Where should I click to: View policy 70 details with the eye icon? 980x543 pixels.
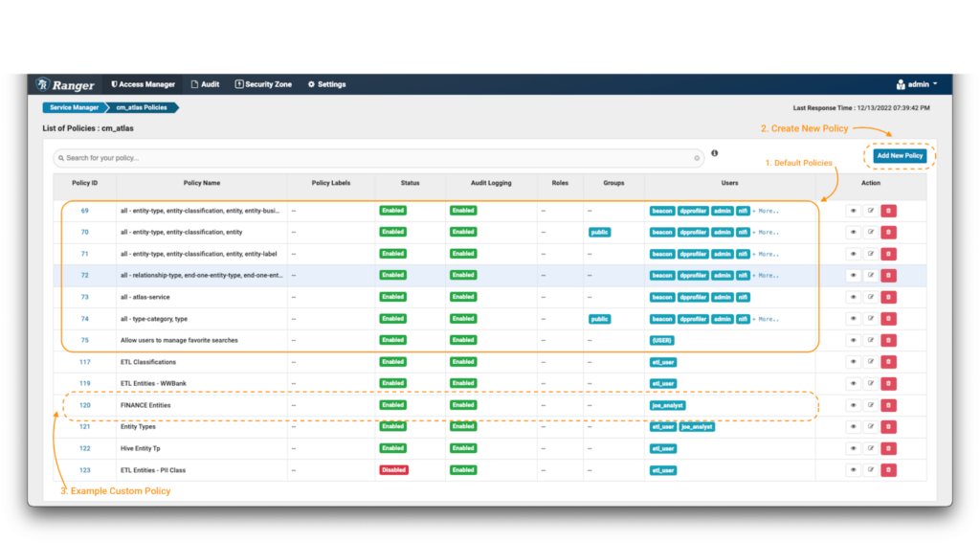[853, 232]
